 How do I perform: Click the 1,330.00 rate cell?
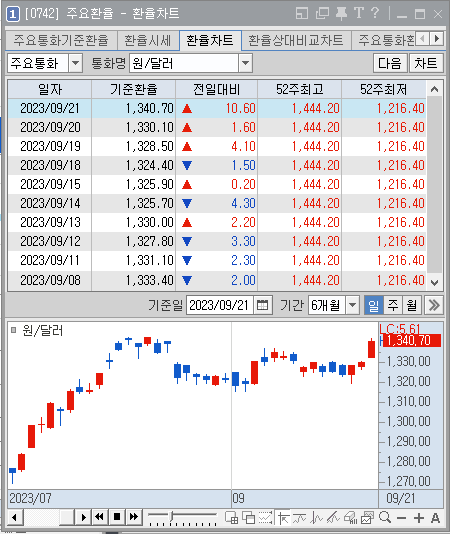tap(134, 222)
